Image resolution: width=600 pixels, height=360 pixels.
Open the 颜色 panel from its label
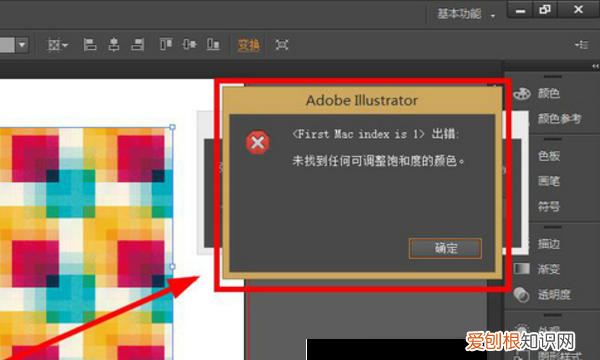point(549,93)
